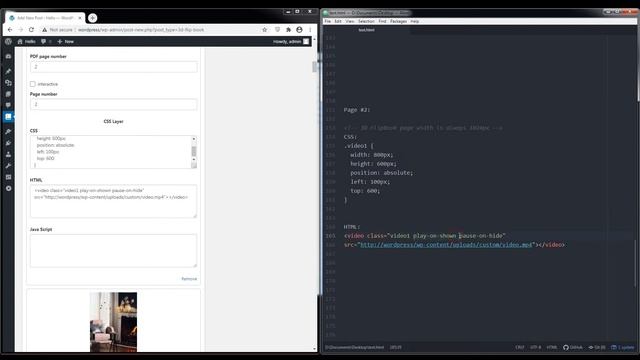Click inside the Java Script textarea

[x=113, y=251]
